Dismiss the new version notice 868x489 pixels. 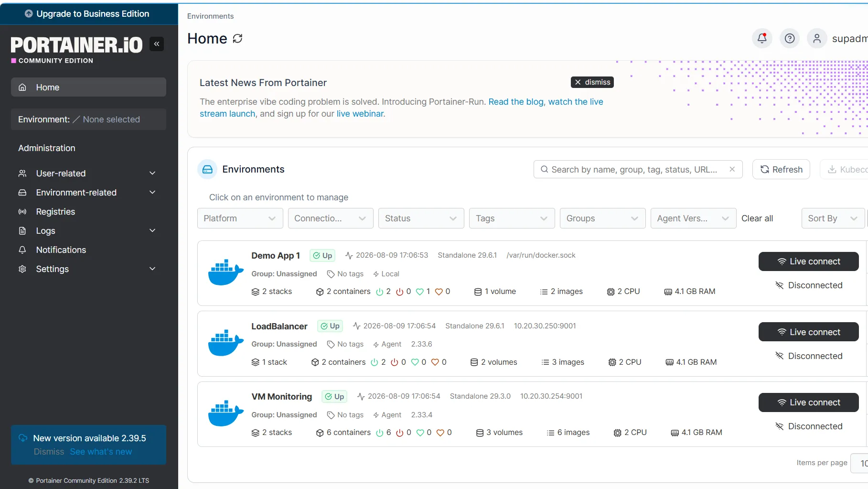point(49,452)
